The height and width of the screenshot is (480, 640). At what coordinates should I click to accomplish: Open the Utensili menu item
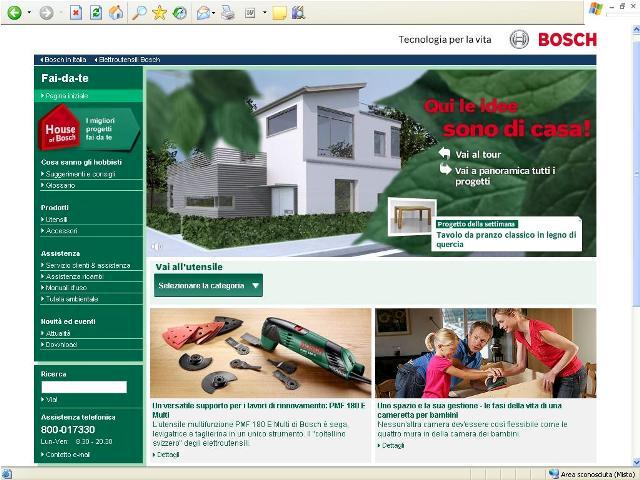(x=54, y=219)
